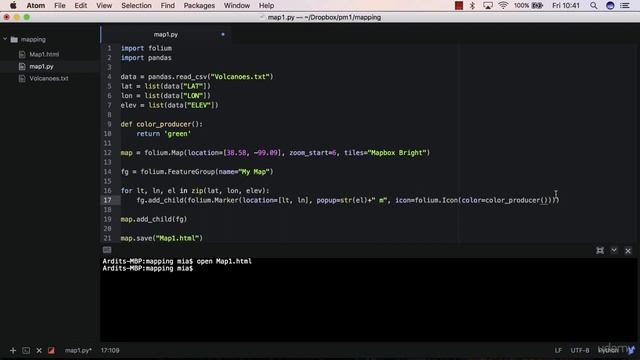Change the LF line ending selector
This screenshot has width=640, height=360.
[558, 351]
